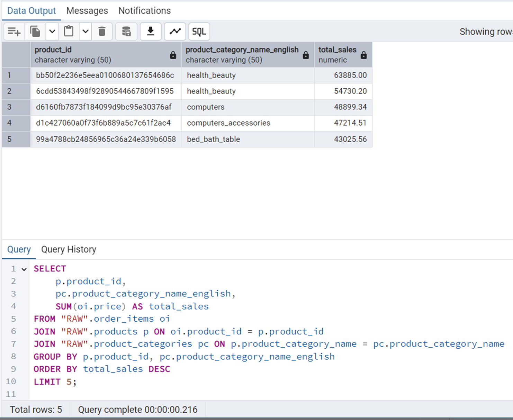Screen dimensions: 513x420
Task: Download results as file
Action: coord(151,32)
